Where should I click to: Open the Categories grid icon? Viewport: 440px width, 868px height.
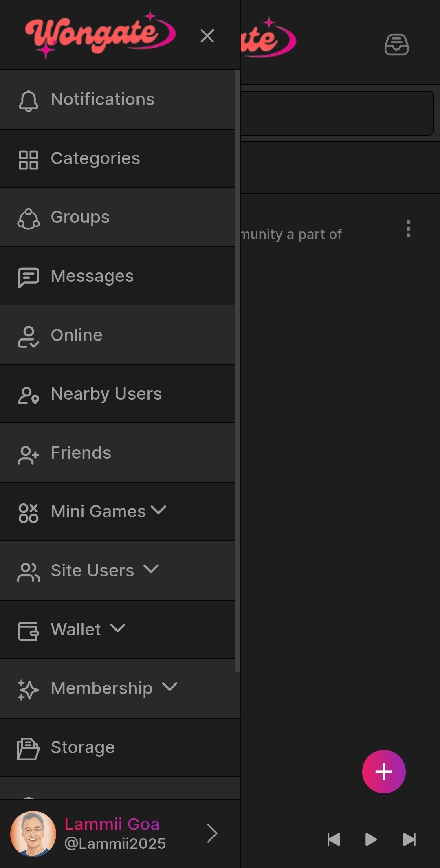[29, 159]
